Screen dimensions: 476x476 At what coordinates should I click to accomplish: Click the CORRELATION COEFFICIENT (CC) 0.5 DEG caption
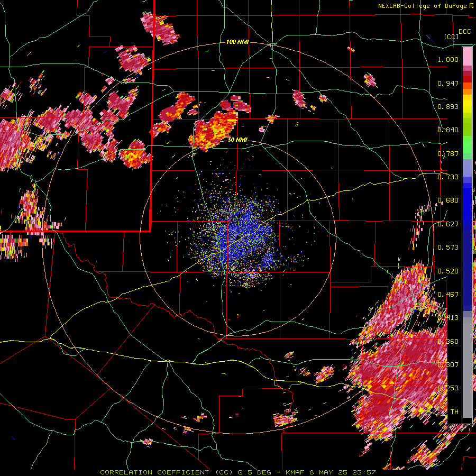click(186, 472)
